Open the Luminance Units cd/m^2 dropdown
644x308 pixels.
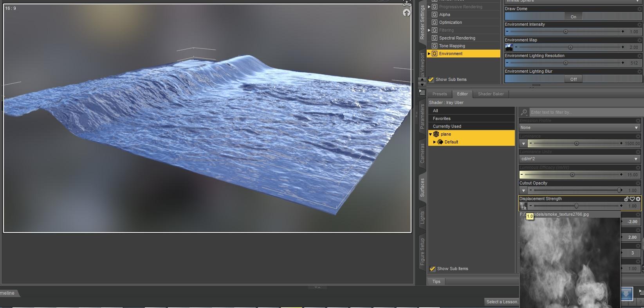(x=580, y=159)
